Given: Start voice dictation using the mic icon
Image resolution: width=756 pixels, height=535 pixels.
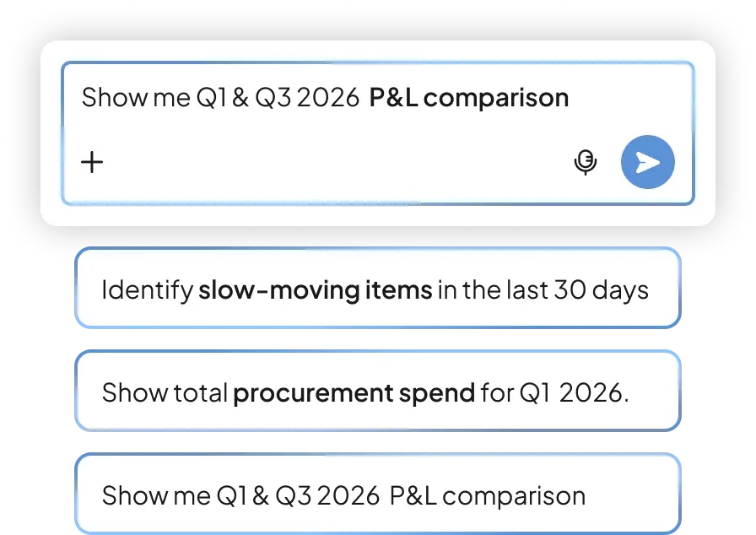Looking at the screenshot, I should pos(585,161).
